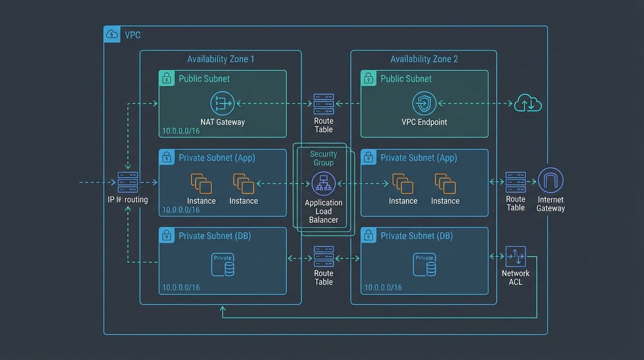Click "Private Subnet (App)" label in Zone 1
Viewport: 644px width, 360px height.
click(217, 157)
